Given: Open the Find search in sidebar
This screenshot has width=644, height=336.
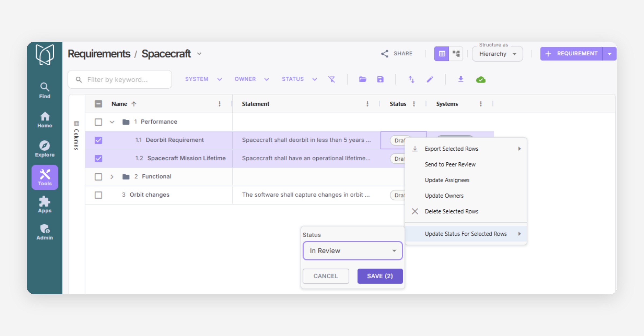Looking at the screenshot, I should [45, 90].
